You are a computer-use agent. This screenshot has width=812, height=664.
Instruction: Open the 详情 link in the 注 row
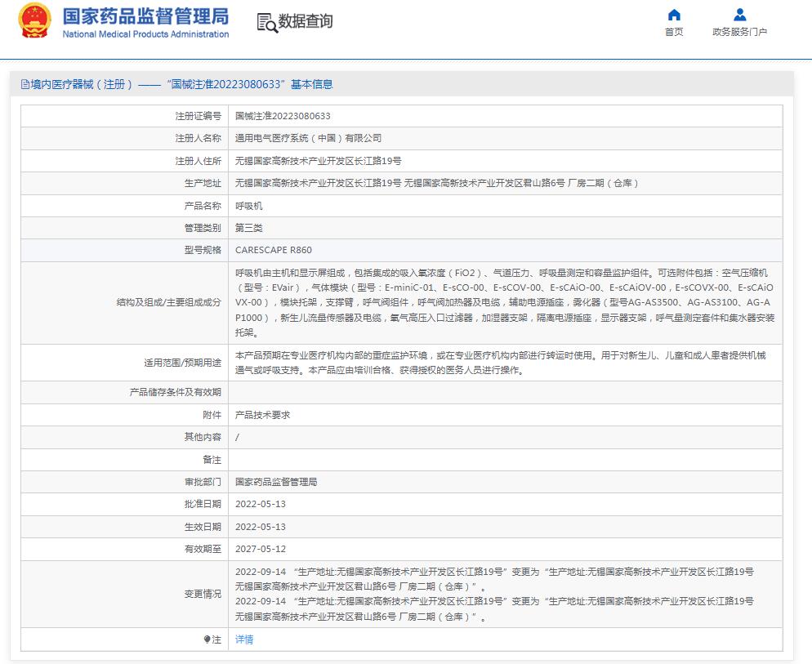click(x=244, y=639)
